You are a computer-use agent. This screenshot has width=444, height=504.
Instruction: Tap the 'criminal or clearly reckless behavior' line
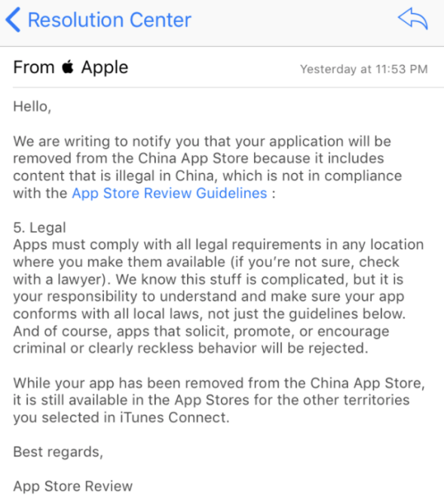tap(191, 348)
